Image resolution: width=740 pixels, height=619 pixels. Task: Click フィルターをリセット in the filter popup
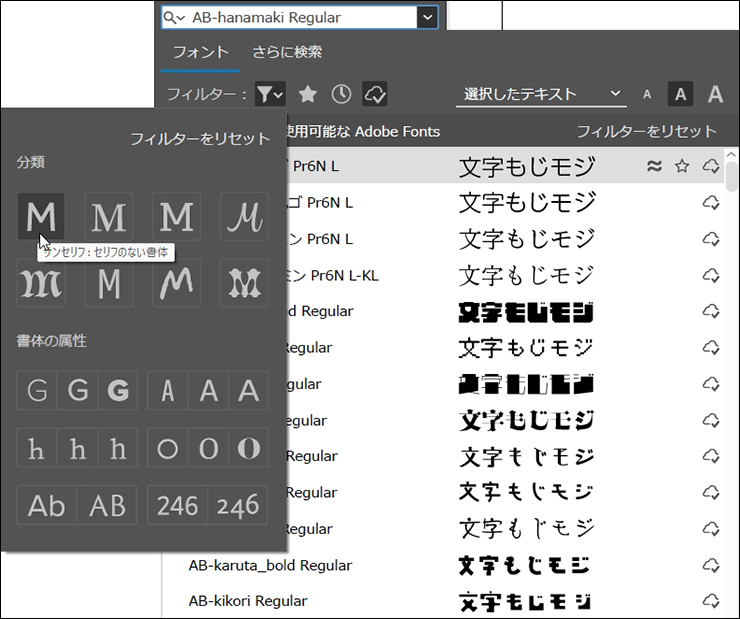(200, 139)
